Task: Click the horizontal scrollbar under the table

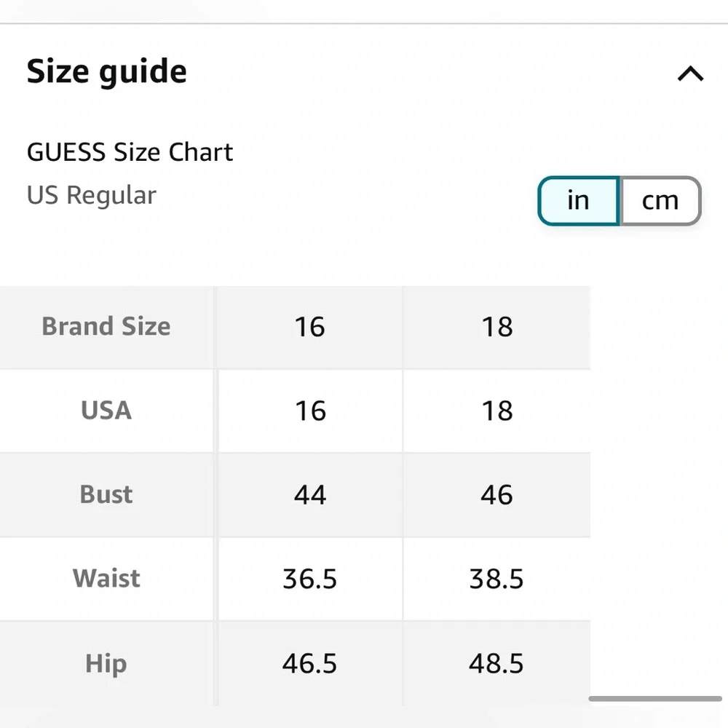Action: pos(654,698)
